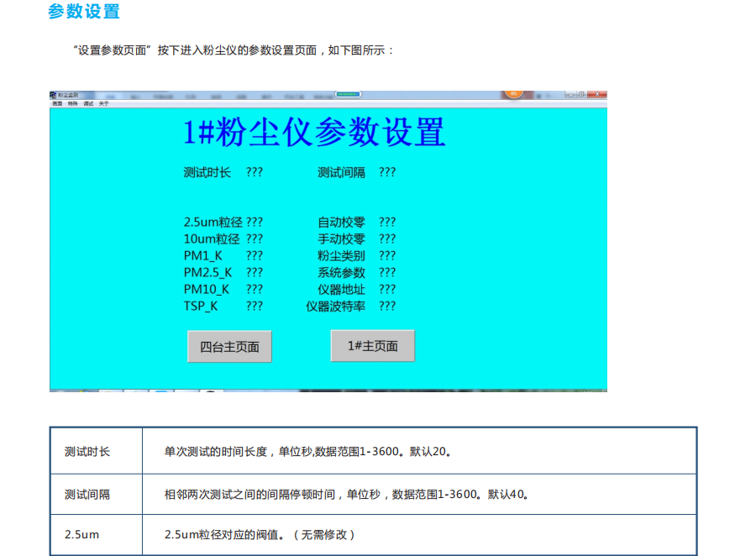Click the PM2.5_K label

[207, 272]
